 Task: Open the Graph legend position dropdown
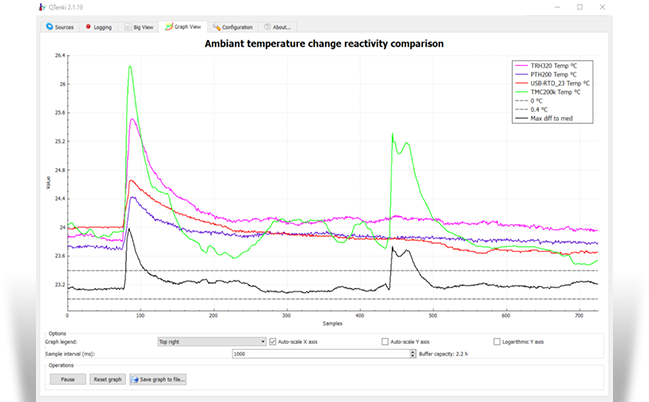click(210, 341)
